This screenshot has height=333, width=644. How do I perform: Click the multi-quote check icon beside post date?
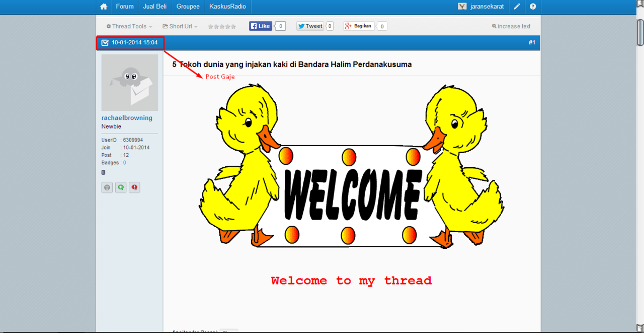coord(105,43)
